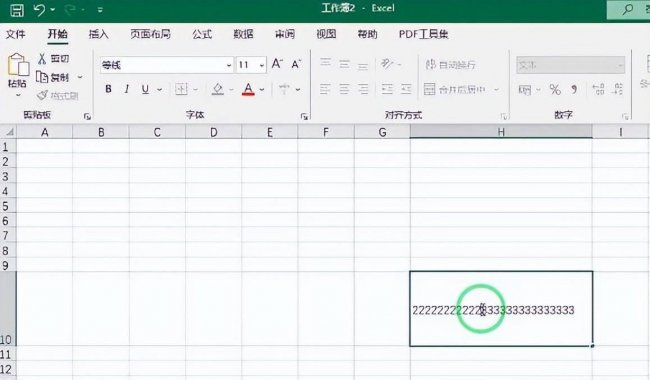Switch to the 公式 ribbon tab
Viewport: 650px width, 380px height.
coord(202,34)
